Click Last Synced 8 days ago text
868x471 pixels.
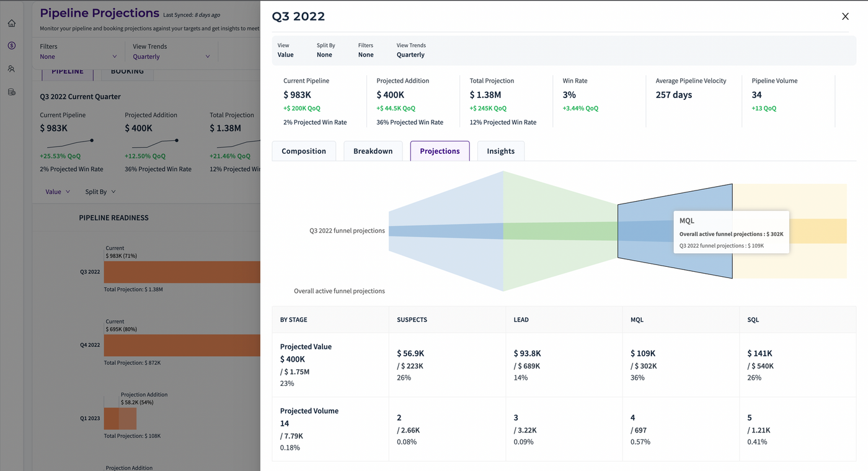191,15
